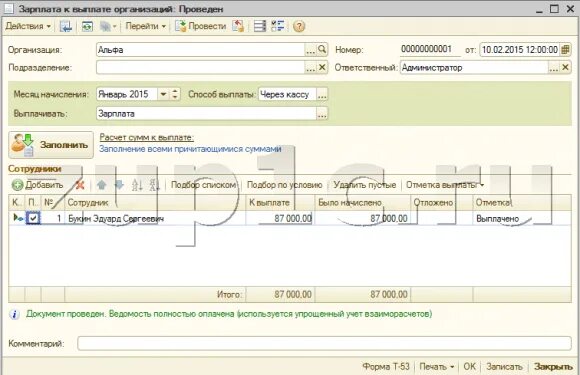Click the document number field 00000000001

430,50
